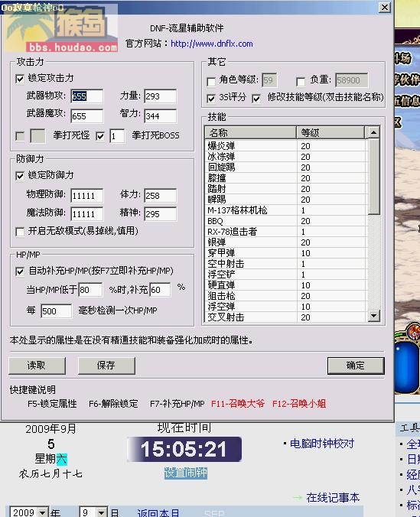Click the skill list scrollbar thumb
This screenshot has width=420, height=517.
click(373, 177)
